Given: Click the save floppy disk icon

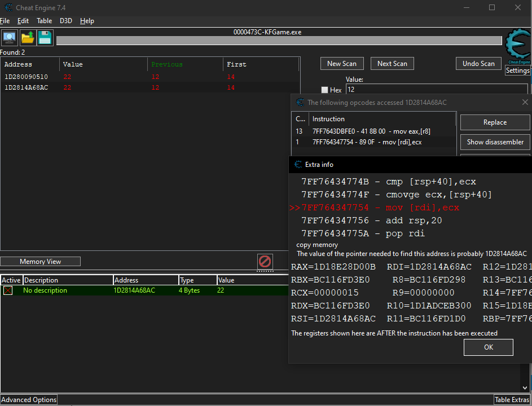Looking at the screenshot, I should point(45,38).
